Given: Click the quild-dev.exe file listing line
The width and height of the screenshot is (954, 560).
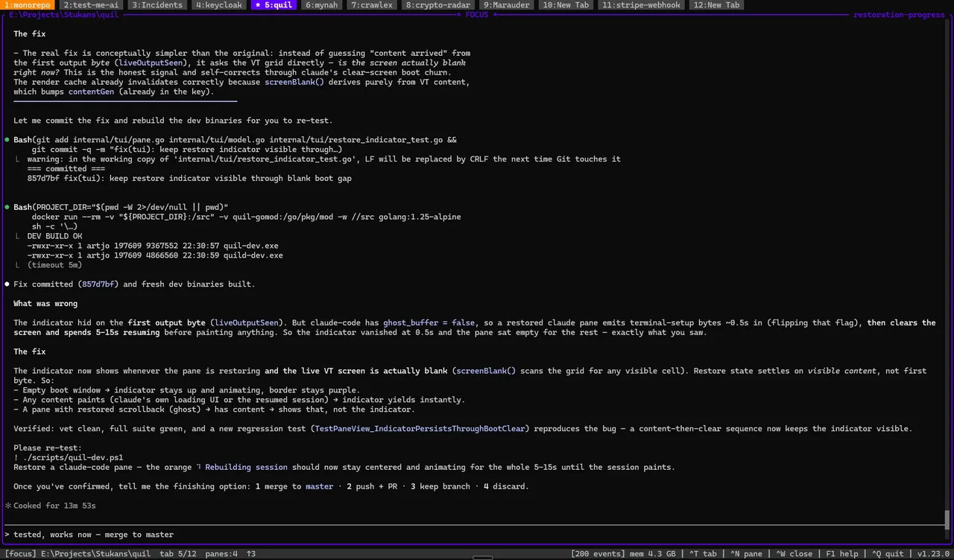Looking at the screenshot, I should click(155, 255).
